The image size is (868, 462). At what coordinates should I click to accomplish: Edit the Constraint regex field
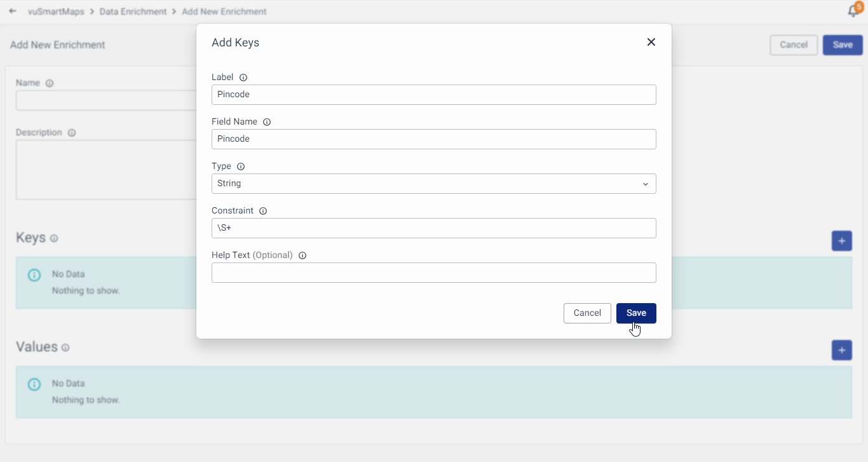(433, 228)
